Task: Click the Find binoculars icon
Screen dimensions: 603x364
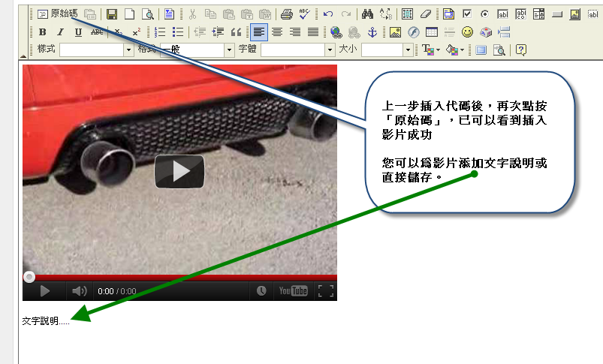Action: (x=367, y=14)
